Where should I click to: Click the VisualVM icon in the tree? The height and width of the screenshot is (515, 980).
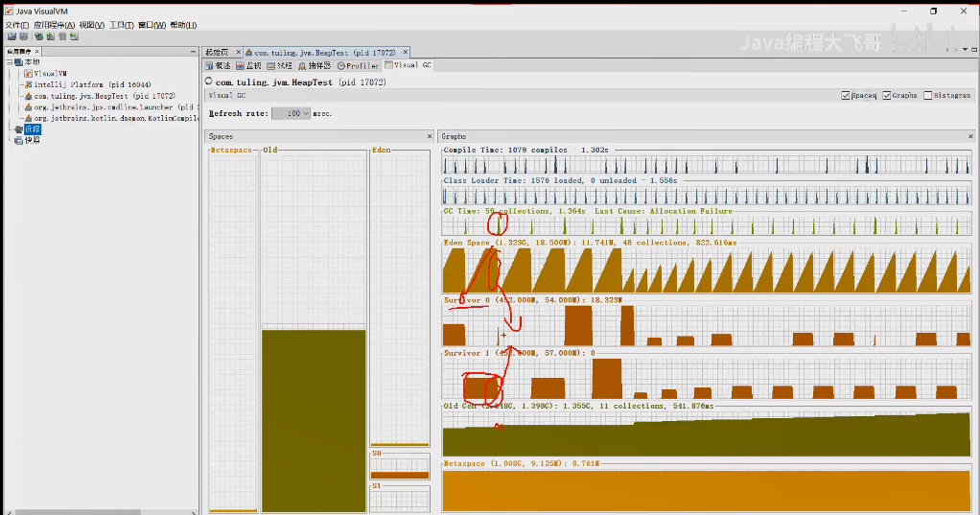click(28, 74)
